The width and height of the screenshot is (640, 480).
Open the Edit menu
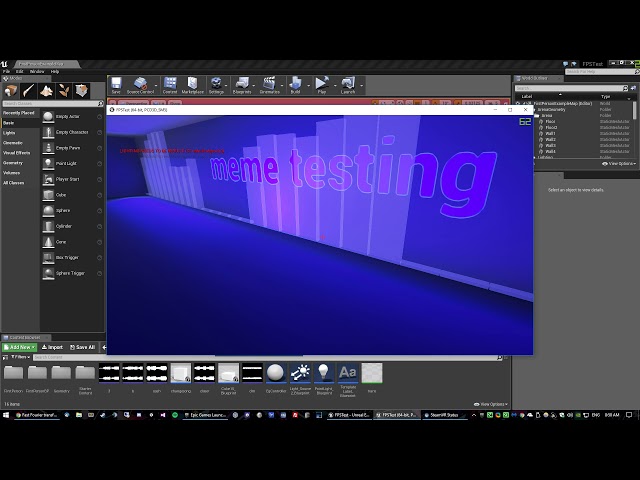pos(20,71)
